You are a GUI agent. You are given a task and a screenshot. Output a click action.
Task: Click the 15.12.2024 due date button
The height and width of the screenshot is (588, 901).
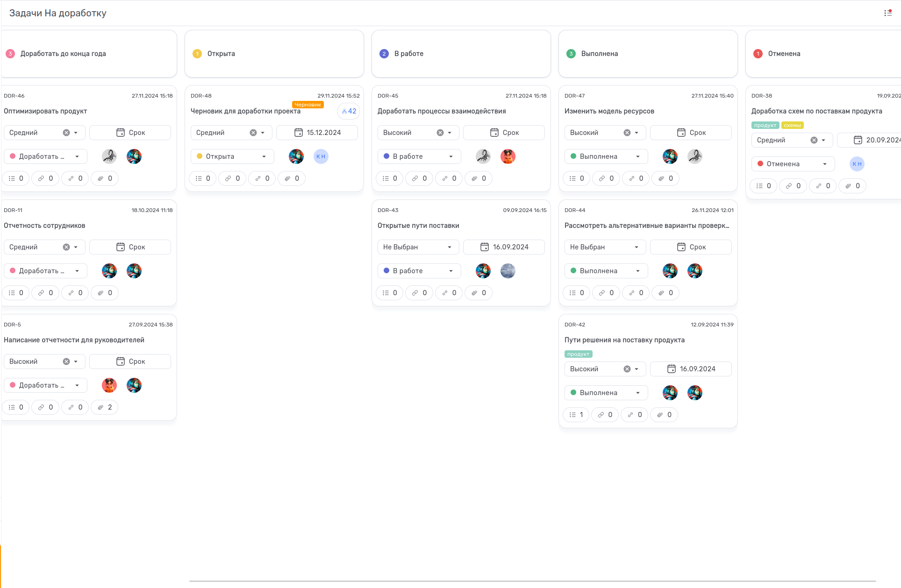317,133
